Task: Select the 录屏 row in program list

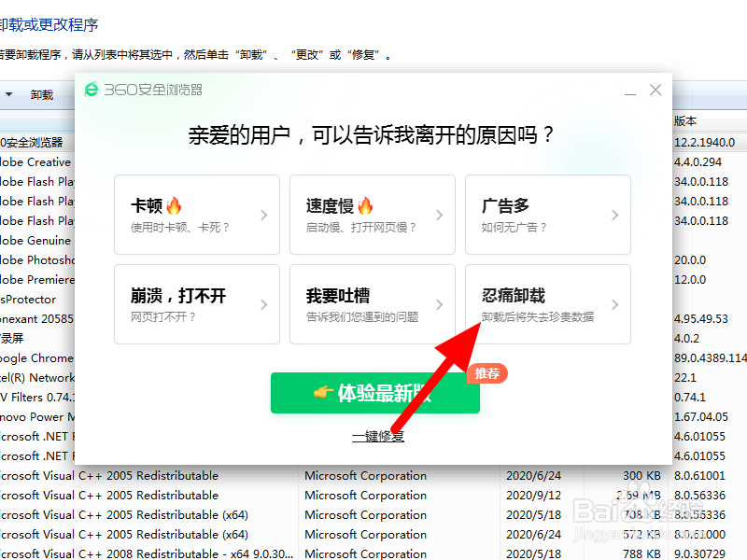Action: (x=37, y=338)
